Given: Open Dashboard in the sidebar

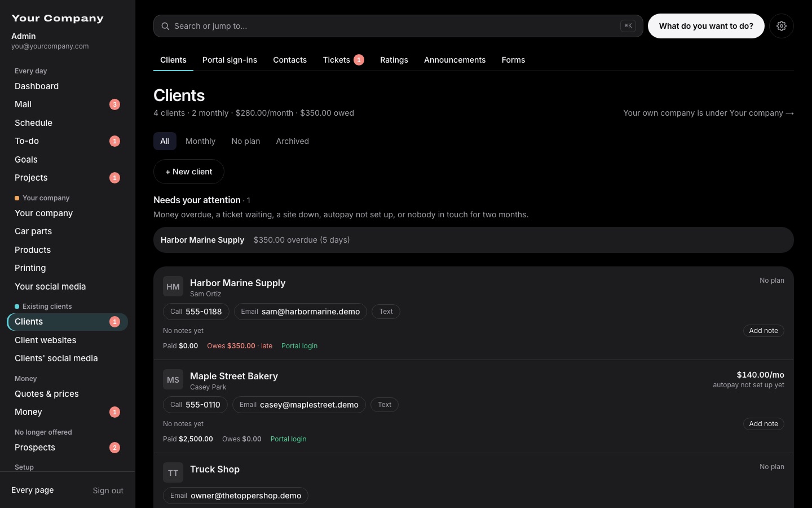Looking at the screenshot, I should 67,86.
